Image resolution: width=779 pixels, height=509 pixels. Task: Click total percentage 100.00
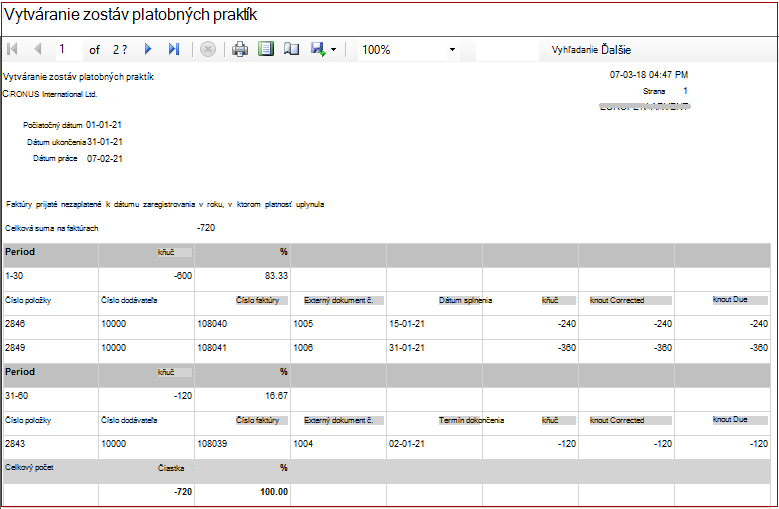(274, 492)
